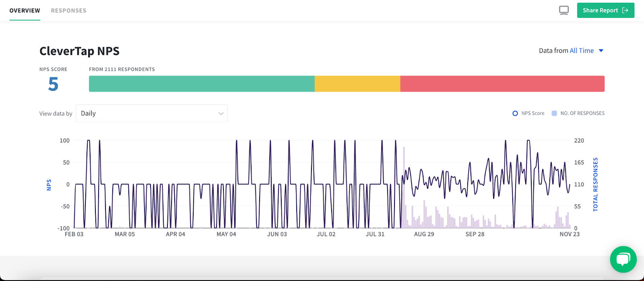
Task: Open the chat support widget
Action: tap(623, 259)
